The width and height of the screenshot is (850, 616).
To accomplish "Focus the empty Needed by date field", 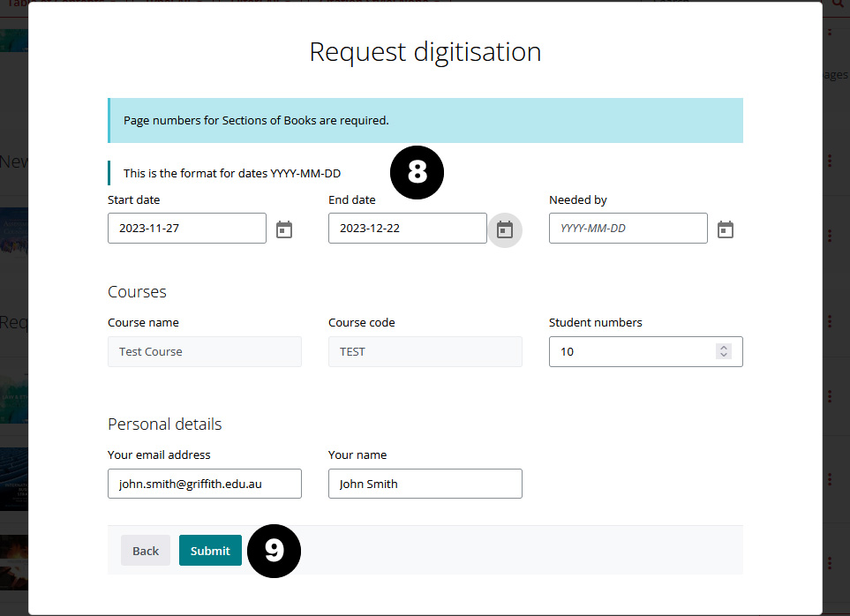I will 628,228.
